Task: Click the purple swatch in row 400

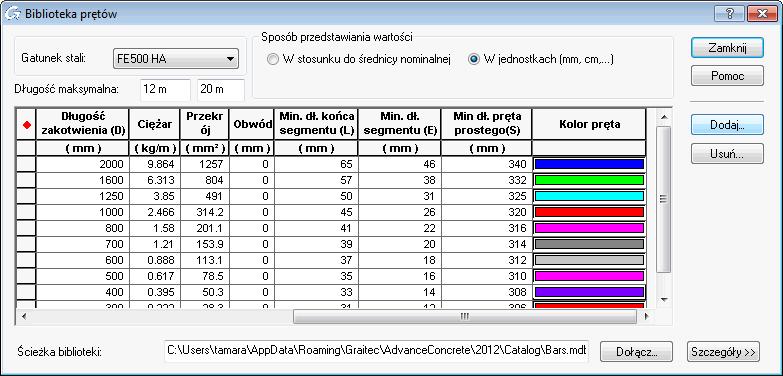Action: [589, 292]
